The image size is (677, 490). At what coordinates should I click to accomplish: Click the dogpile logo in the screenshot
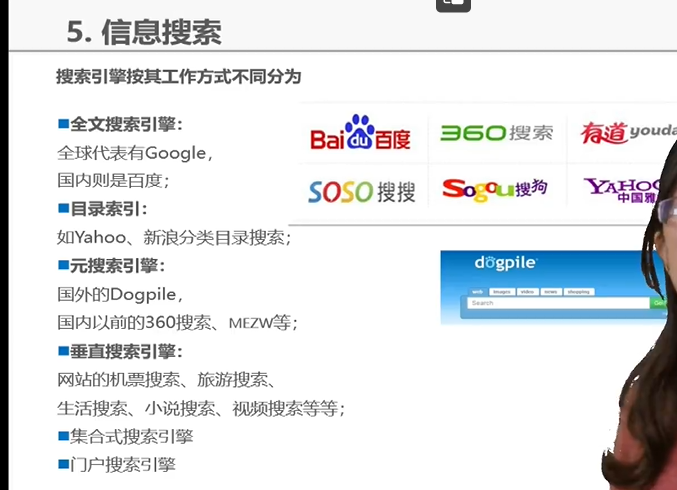(x=506, y=262)
